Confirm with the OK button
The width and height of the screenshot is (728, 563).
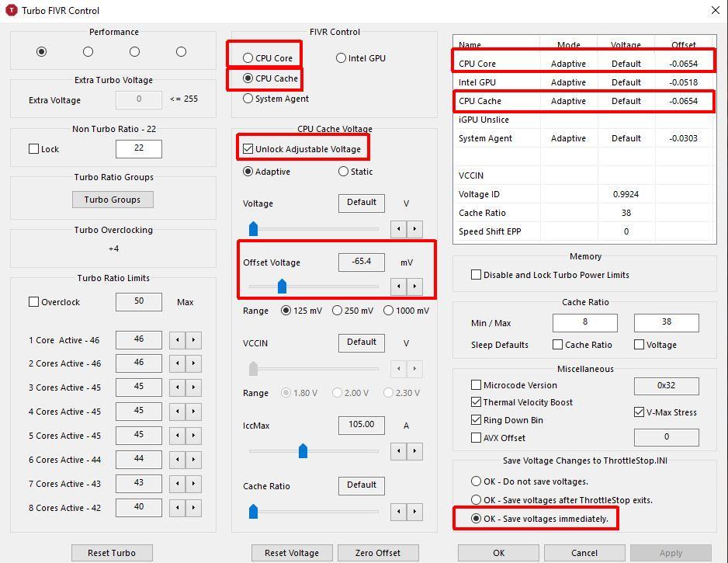(498, 553)
